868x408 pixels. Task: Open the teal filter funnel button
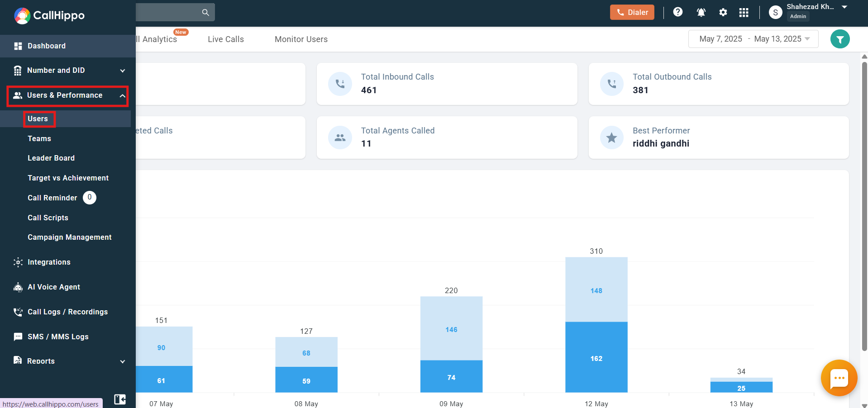point(840,39)
